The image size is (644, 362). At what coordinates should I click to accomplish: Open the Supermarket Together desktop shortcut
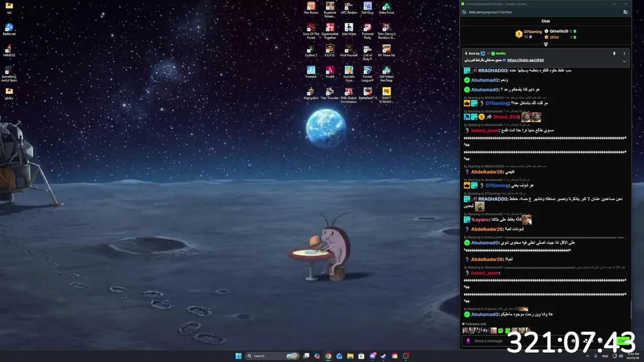coord(330,31)
